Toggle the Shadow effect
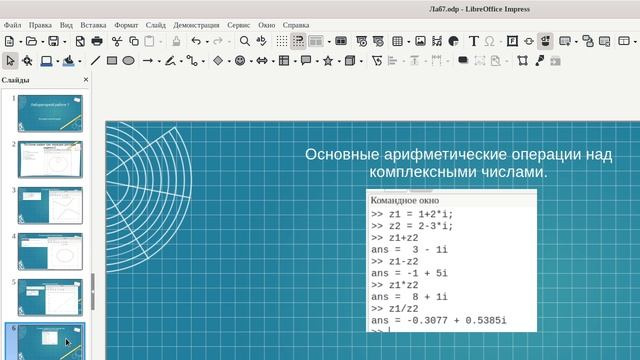Image resolution: width=640 pixels, height=360 pixels. [463, 61]
